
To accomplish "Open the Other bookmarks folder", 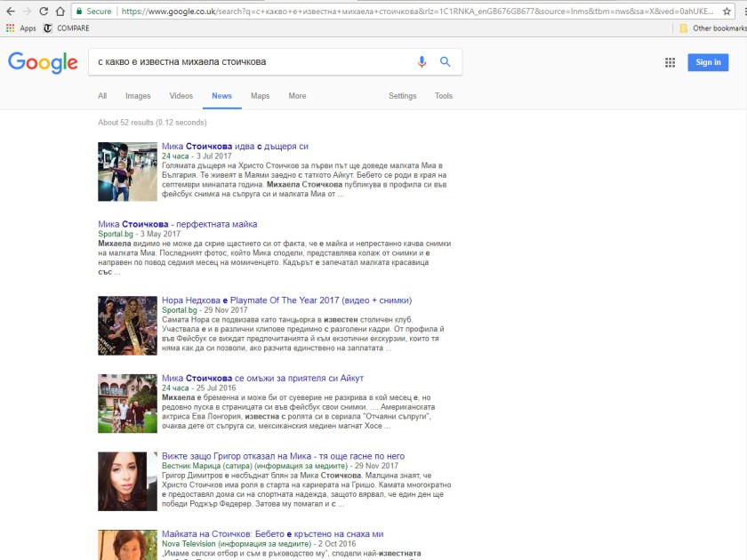I will pyautogui.click(x=713, y=28).
